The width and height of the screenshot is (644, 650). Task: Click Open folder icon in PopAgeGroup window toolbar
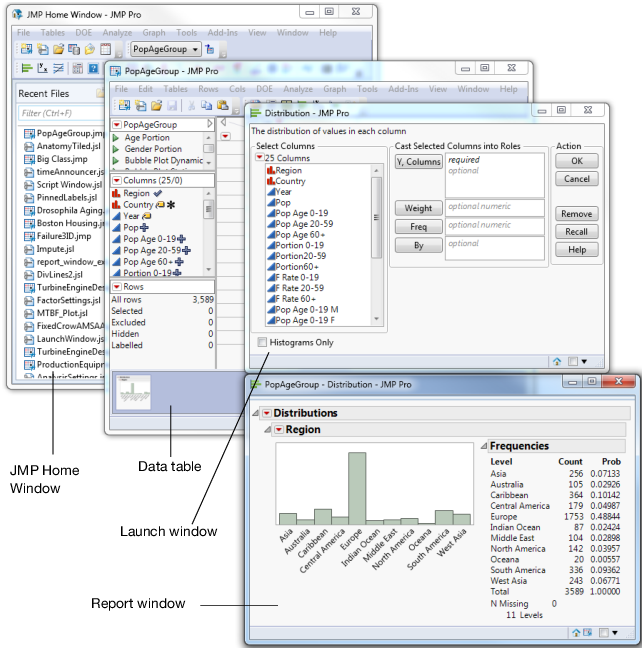point(156,105)
